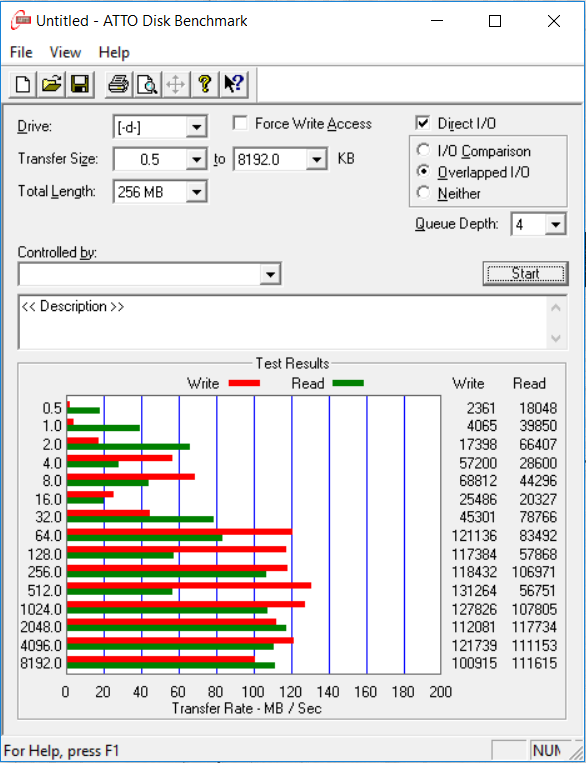This screenshot has width=586, height=763.
Task: Expand the Drive selection dropdown
Action: tap(197, 127)
